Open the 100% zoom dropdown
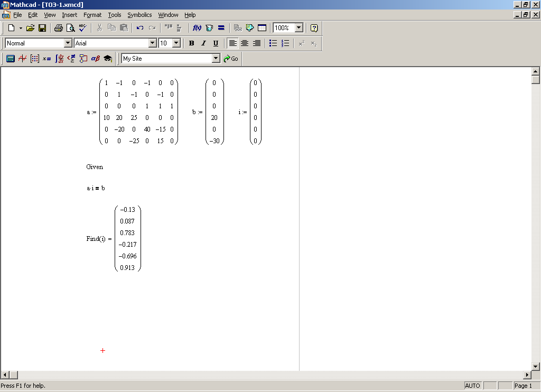 [299, 28]
